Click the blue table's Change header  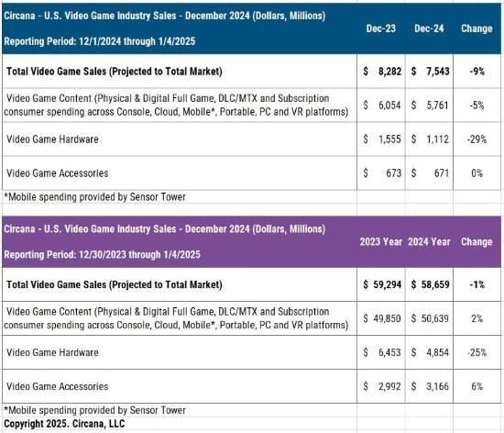[x=477, y=28]
